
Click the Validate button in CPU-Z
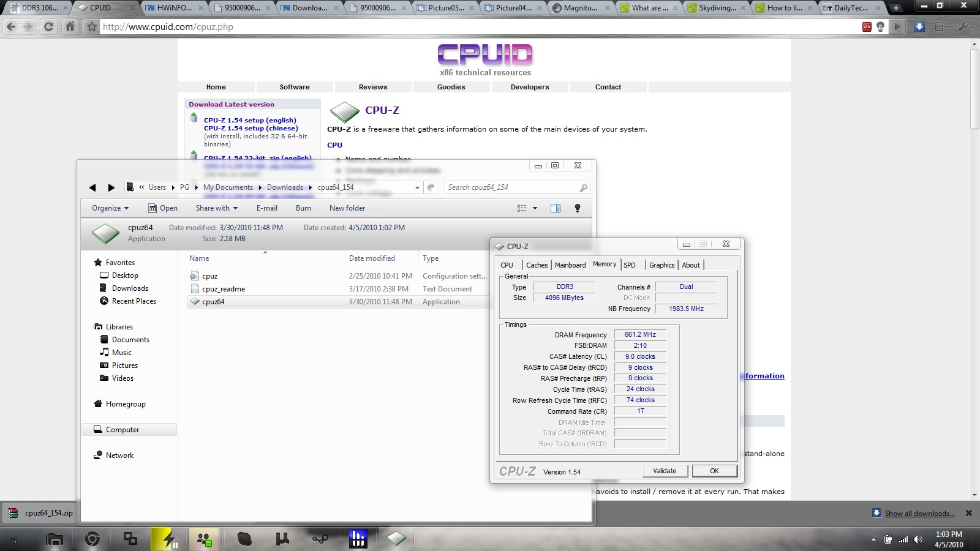click(x=665, y=471)
